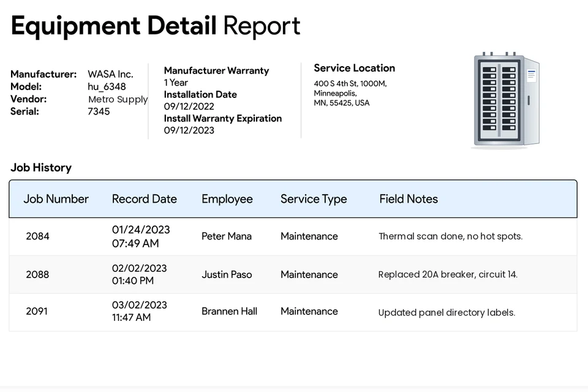Click note 'Thermal scan done, no hot spots.'
Image resolution: width=588 pixels, height=392 pixels.
pos(450,236)
